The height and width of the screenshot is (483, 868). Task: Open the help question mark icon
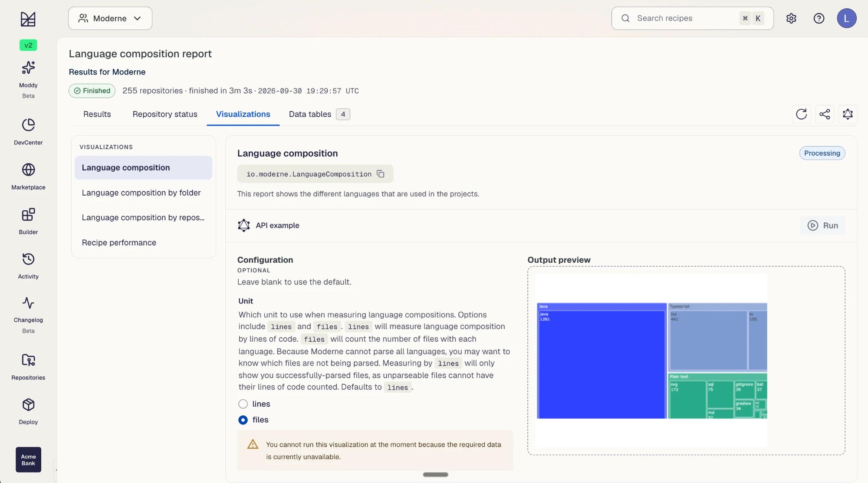(819, 18)
